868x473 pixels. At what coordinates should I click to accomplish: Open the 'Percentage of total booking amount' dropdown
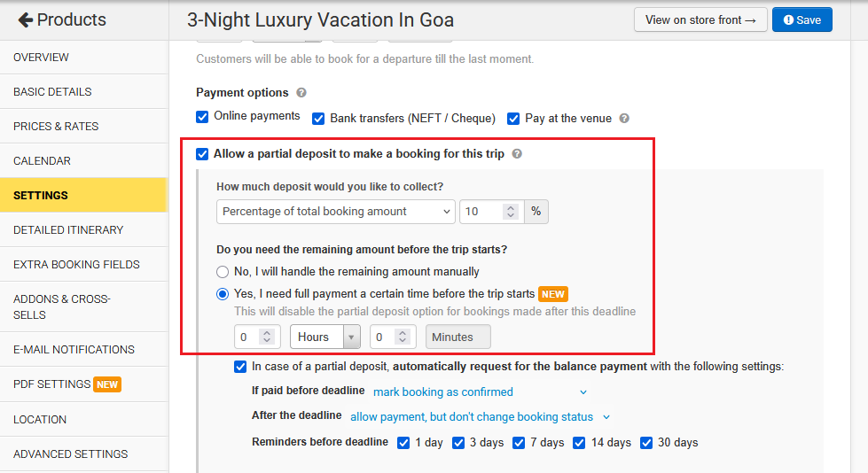pos(336,212)
